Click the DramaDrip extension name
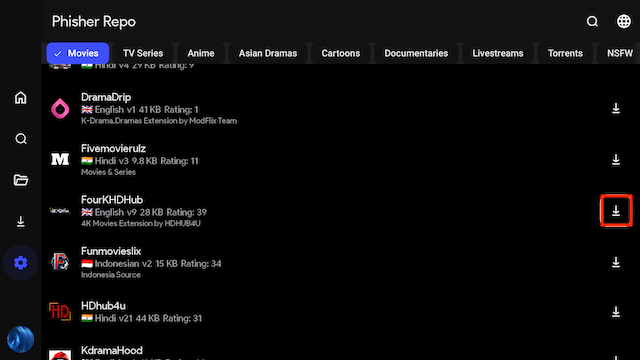 [x=106, y=97]
